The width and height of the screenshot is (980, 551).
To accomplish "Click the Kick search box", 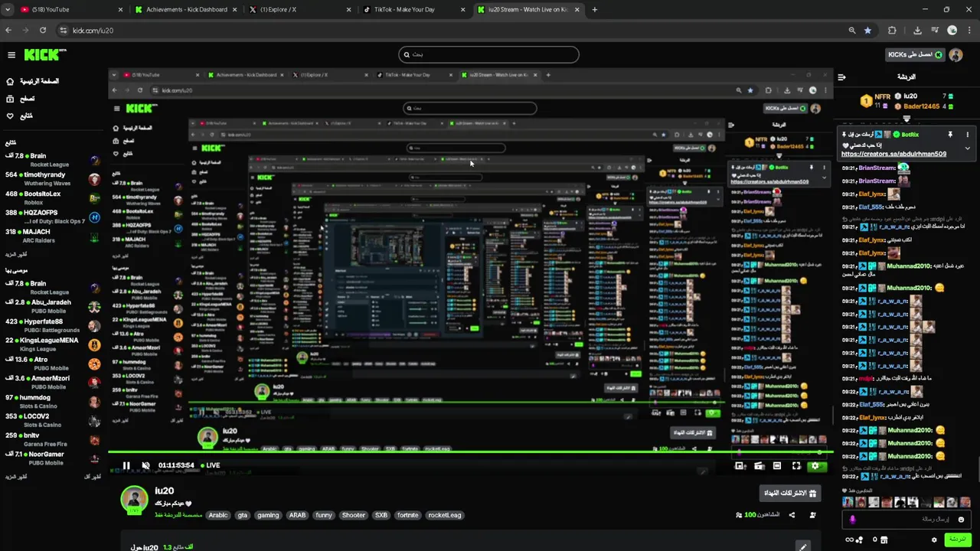I will pyautogui.click(x=488, y=54).
